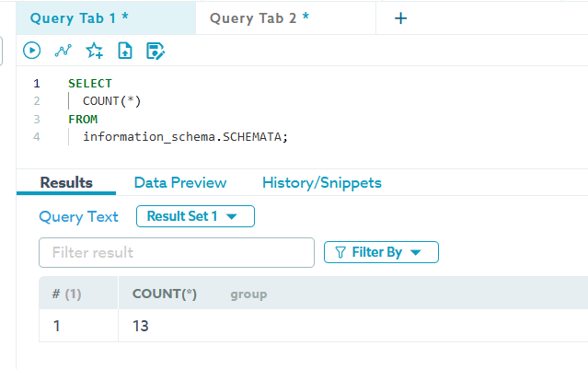This screenshot has width=588, height=369.
Task: Add query to favorites with star icon
Action: [x=94, y=51]
